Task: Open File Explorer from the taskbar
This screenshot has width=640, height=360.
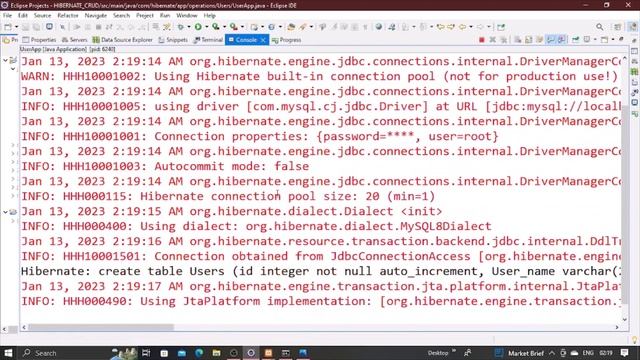Action: [x=216, y=353]
